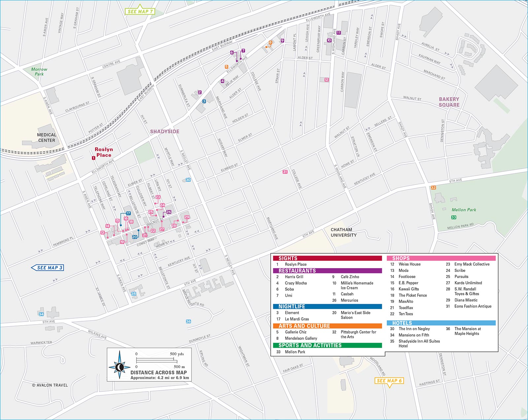This screenshot has width=528, height=420.
Task: Select hotel marker 34 near 5th Ave
Action: click(41, 314)
